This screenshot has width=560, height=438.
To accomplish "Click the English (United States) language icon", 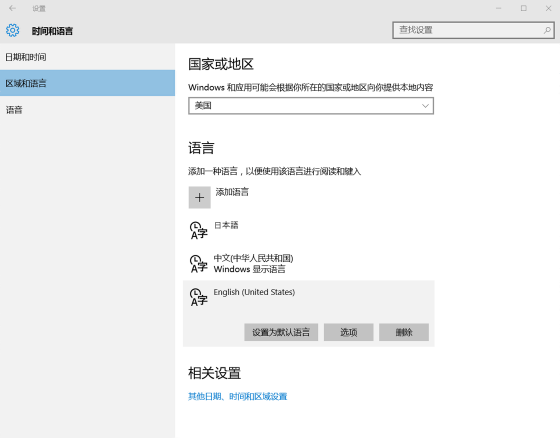I will point(199,297).
